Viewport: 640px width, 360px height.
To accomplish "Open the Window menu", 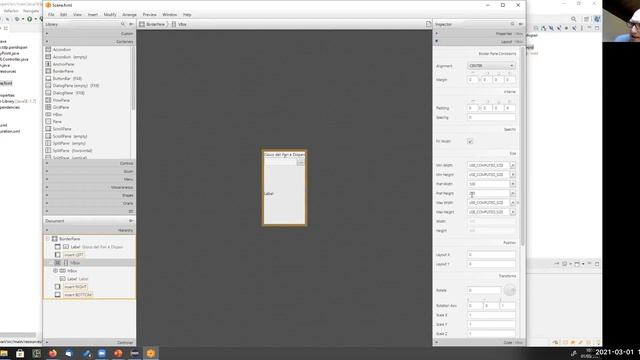I will coord(169,15).
